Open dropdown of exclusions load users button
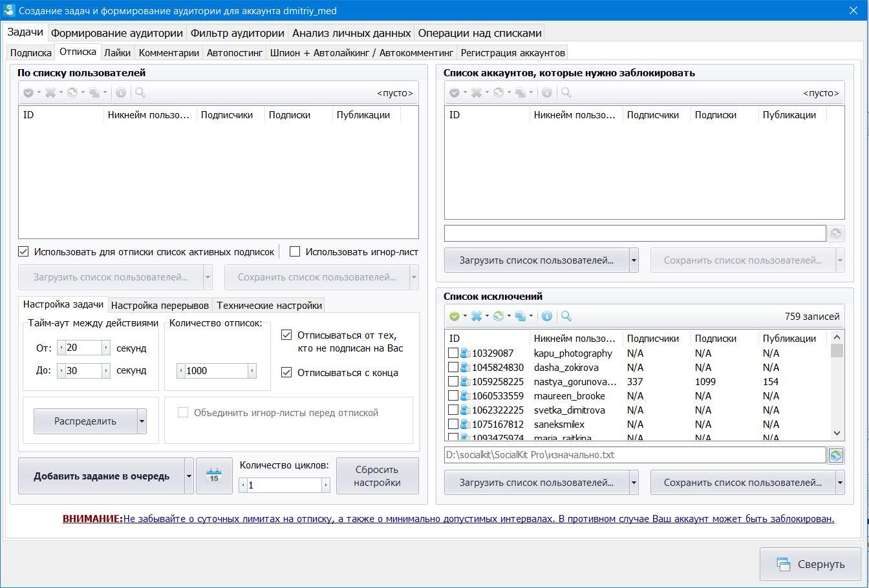The width and height of the screenshot is (869, 588). (634, 483)
